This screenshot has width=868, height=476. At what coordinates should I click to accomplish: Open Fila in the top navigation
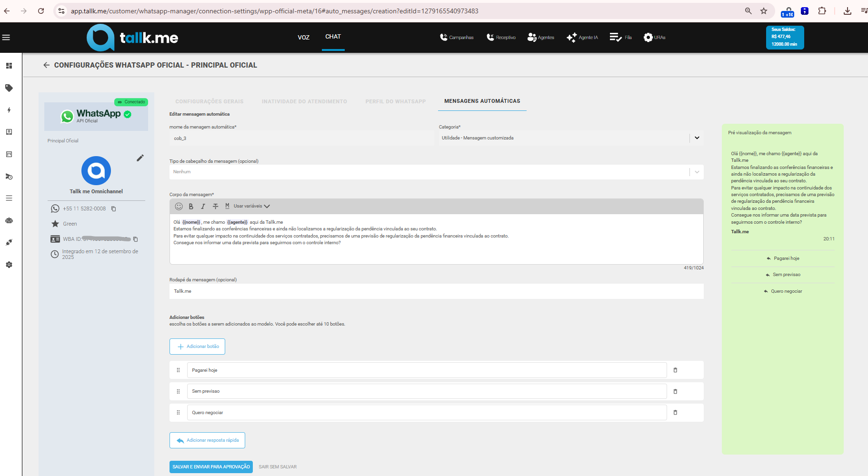621,38
